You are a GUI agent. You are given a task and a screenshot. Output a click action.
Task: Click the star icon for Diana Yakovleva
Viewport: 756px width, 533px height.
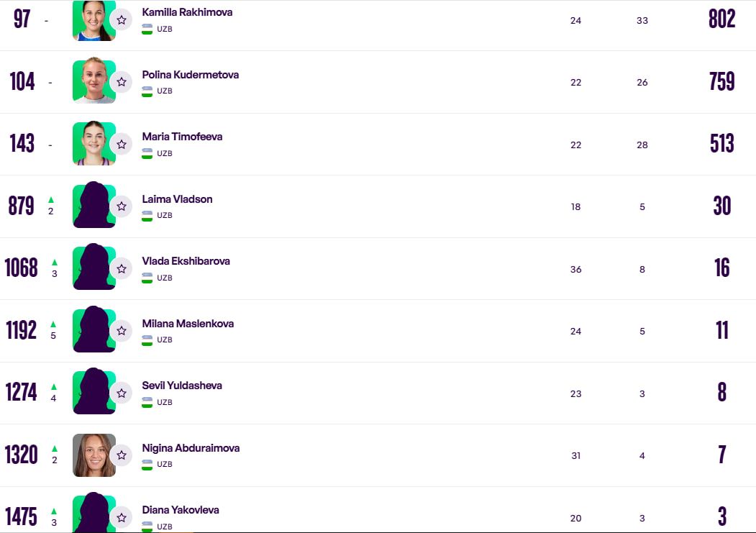click(122, 517)
